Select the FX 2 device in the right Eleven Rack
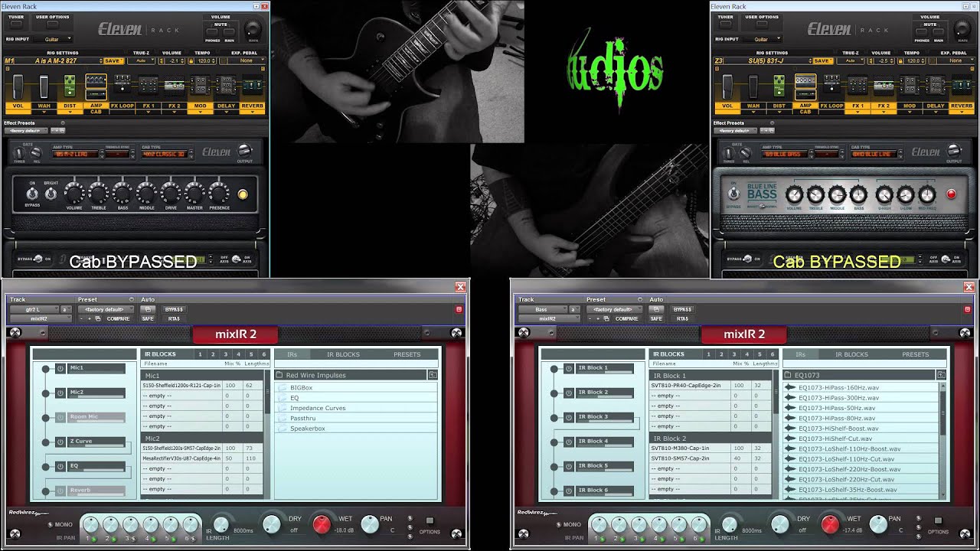The width and height of the screenshot is (980, 551). tap(884, 85)
